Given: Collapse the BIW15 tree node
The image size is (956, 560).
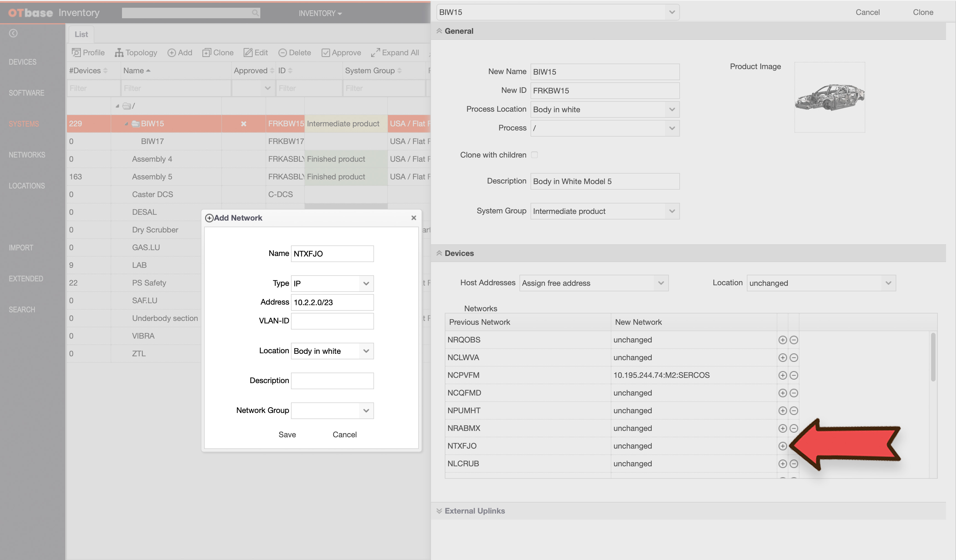Looking at the screenshot, I should tap(126, 124).
